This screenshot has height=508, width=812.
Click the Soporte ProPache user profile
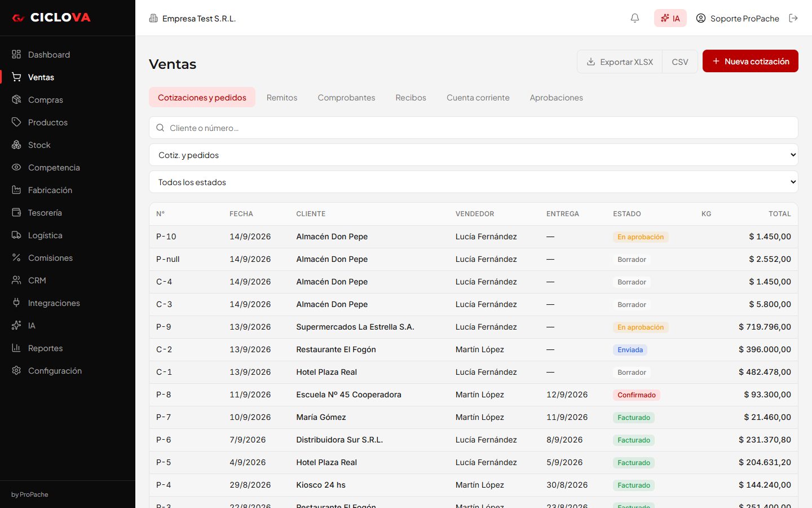738,18
